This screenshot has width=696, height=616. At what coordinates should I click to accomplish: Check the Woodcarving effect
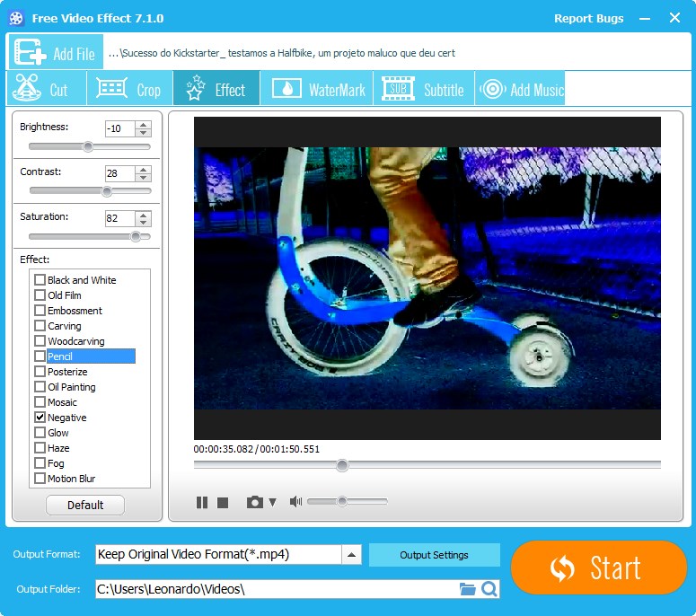tap(40, 341)
